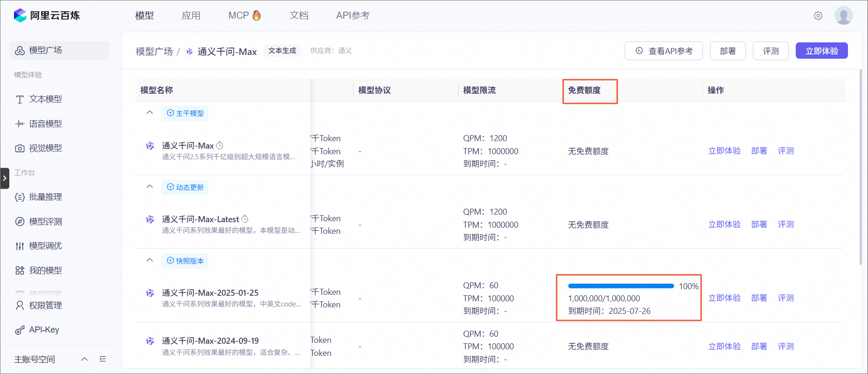The image size is (868, 374).
Task: Click 立即体验 for 通义千问-Max-2024-09-19
Action: tap(724, 347)
